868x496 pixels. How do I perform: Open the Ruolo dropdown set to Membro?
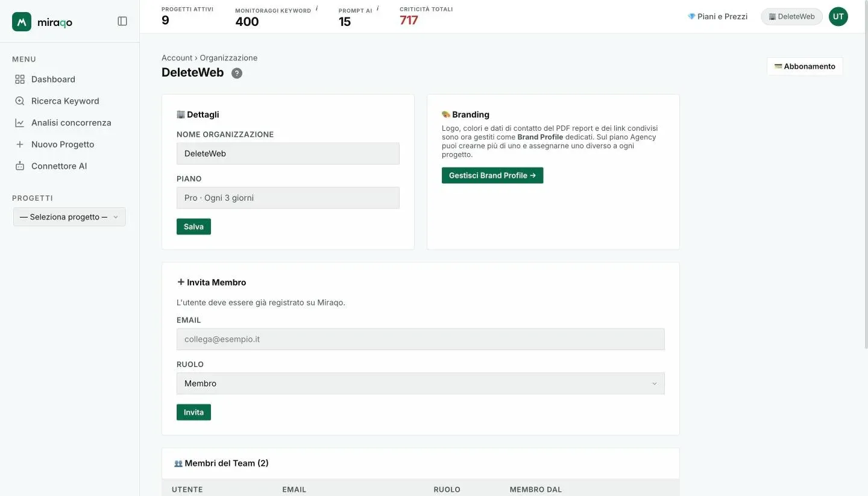point(421,383)
